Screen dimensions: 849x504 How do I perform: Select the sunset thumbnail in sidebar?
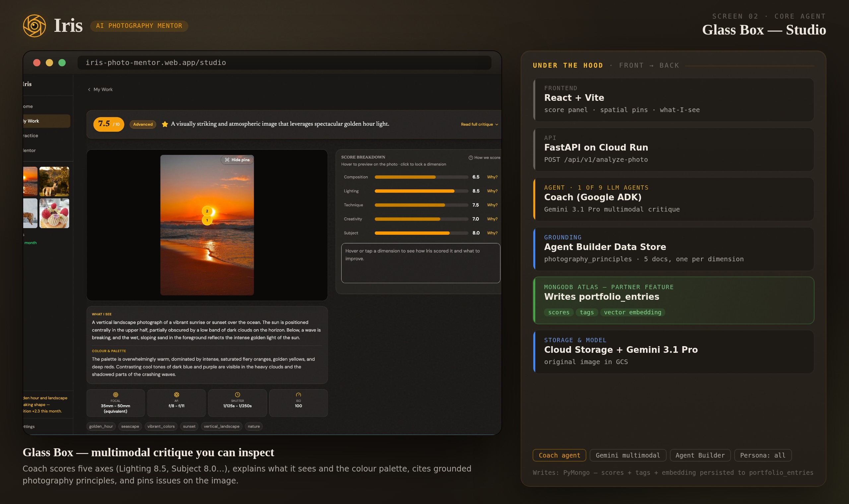click(30, 181)
